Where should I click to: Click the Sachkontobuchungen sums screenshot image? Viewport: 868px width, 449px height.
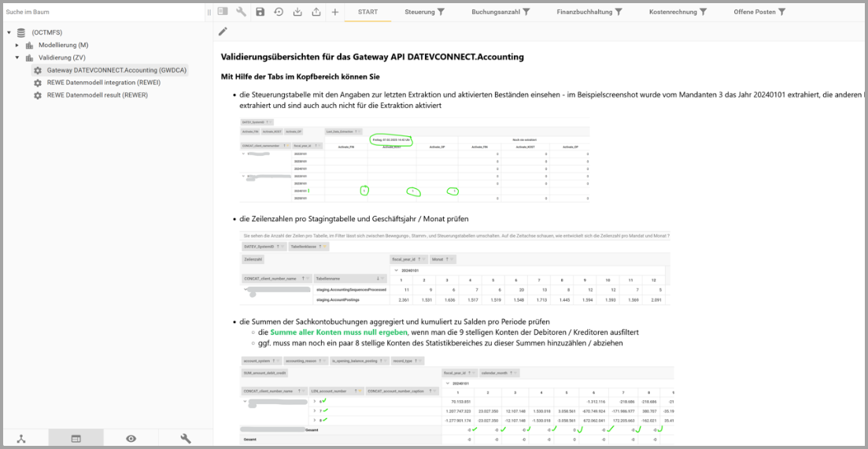(x=456, y=399)
